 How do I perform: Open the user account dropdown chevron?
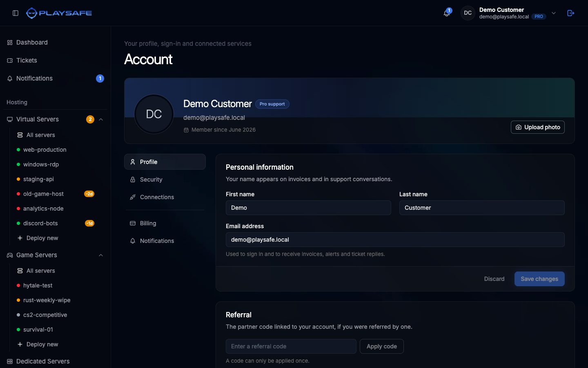click(x=554, y=13)
